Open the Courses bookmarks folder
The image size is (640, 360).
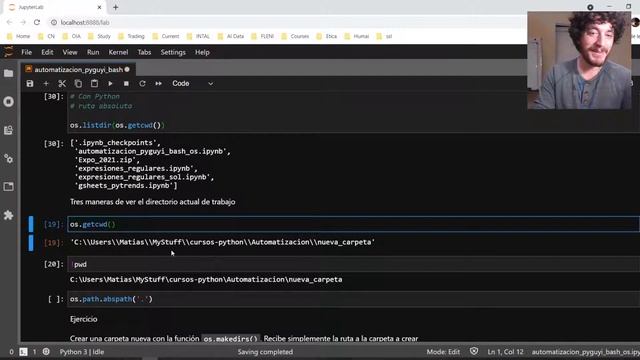coord(295,36)
